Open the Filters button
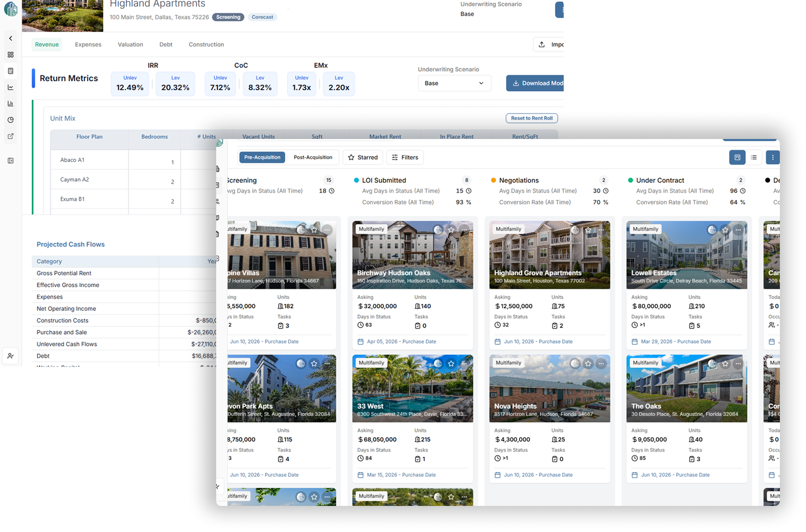Screen dimensions: 806x532 [405, 157]
